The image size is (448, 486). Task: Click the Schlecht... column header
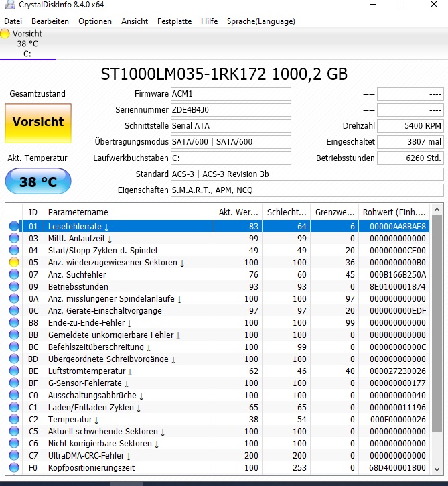287,212
